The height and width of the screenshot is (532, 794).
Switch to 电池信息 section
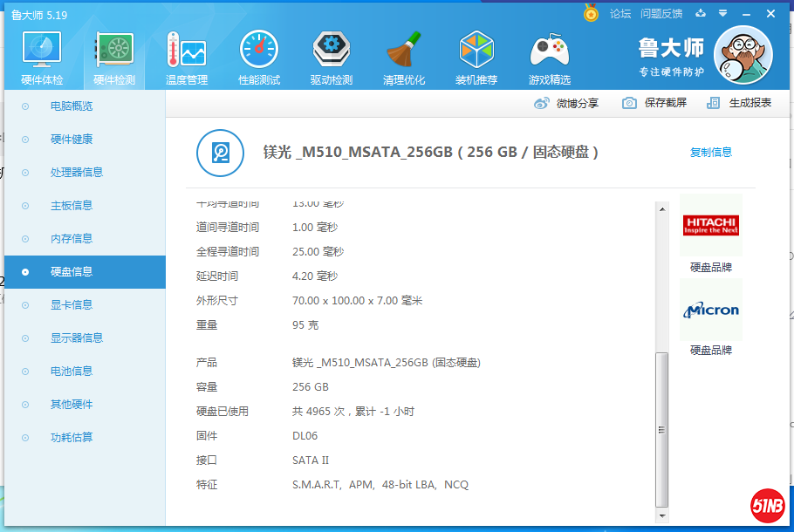coord(72,372)
